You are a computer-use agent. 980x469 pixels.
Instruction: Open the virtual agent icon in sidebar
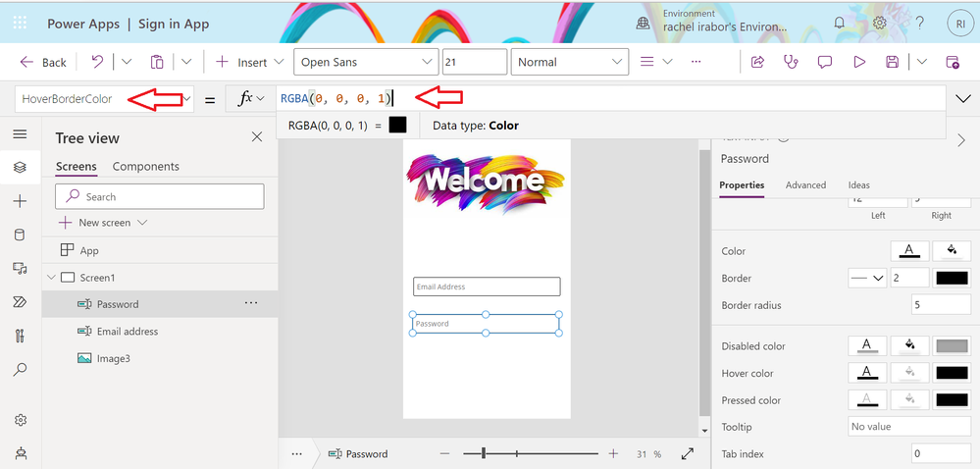pos(20,452)
